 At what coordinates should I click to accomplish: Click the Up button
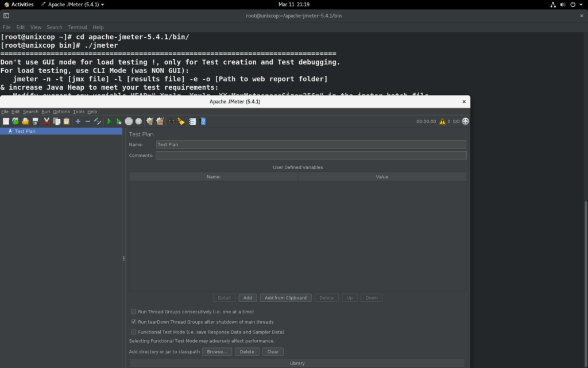pyautogui.click(x=350, y=298)
